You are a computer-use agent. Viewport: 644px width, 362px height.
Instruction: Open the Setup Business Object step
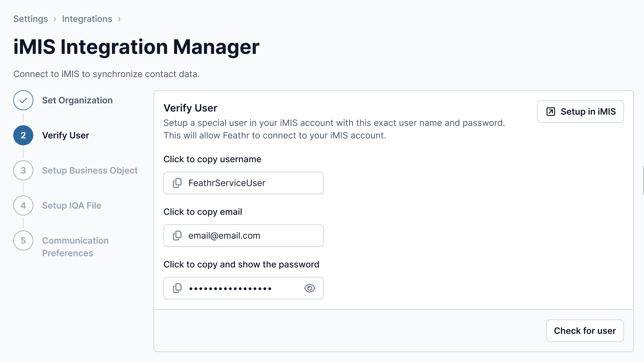pos(90,171)
